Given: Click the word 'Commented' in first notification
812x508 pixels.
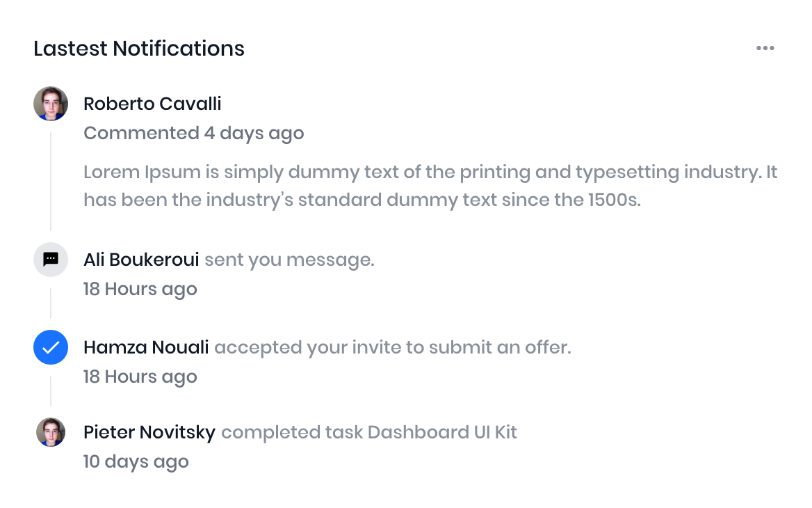Looking at the screenshot, I should point(141,133).
